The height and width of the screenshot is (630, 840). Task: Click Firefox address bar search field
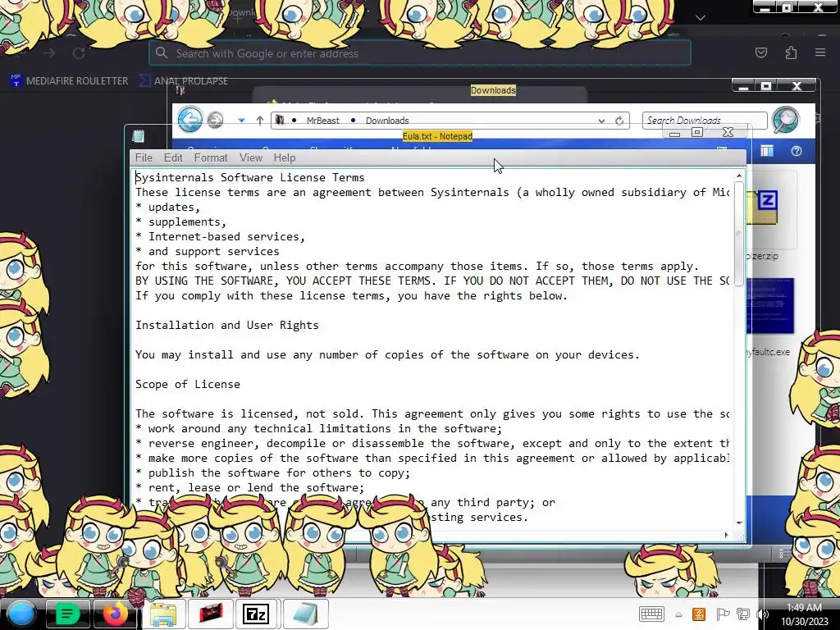point(420,53)
